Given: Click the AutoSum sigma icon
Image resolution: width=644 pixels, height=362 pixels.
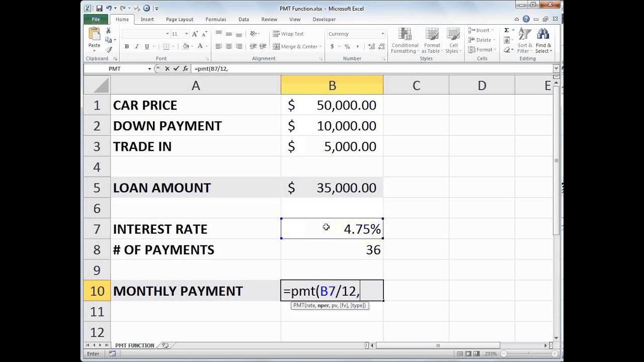Looking at the screenshot, I should coord(507,30).
